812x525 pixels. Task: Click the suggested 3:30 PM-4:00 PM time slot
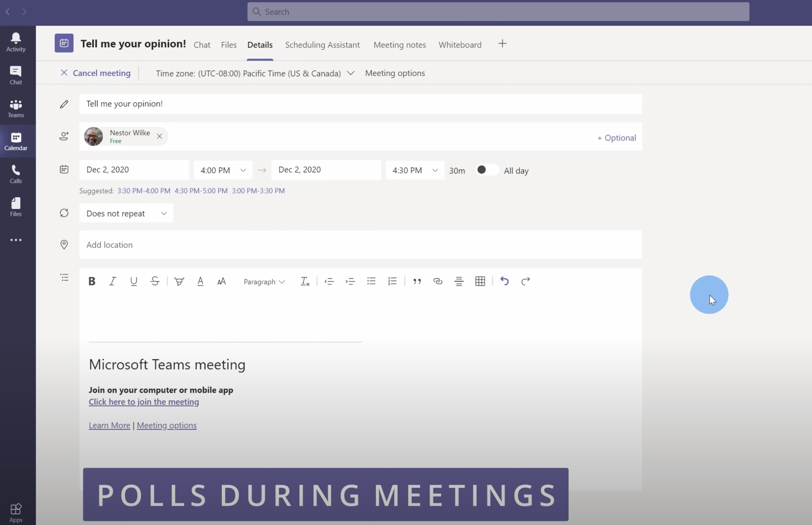click(x=143, y=190)
